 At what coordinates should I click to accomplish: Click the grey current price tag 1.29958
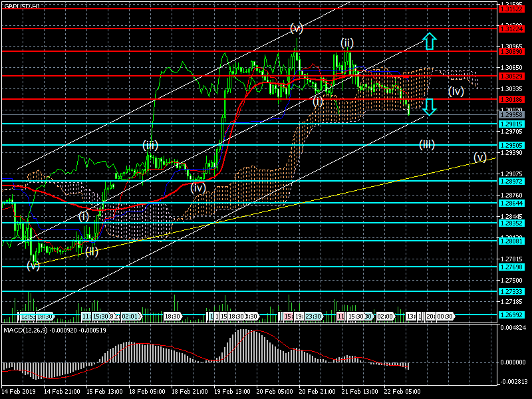click(511, 114)
